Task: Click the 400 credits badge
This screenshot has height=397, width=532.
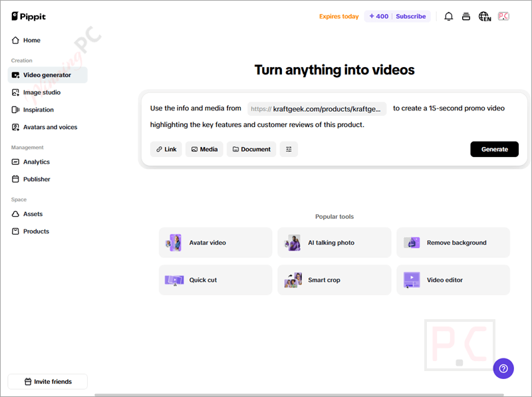Action: [378, 16]
